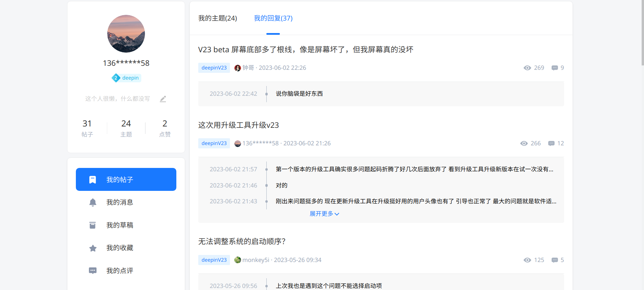Click the edit pencil icon beside bio
Screen dimensions: 644x290
[163, 99]
